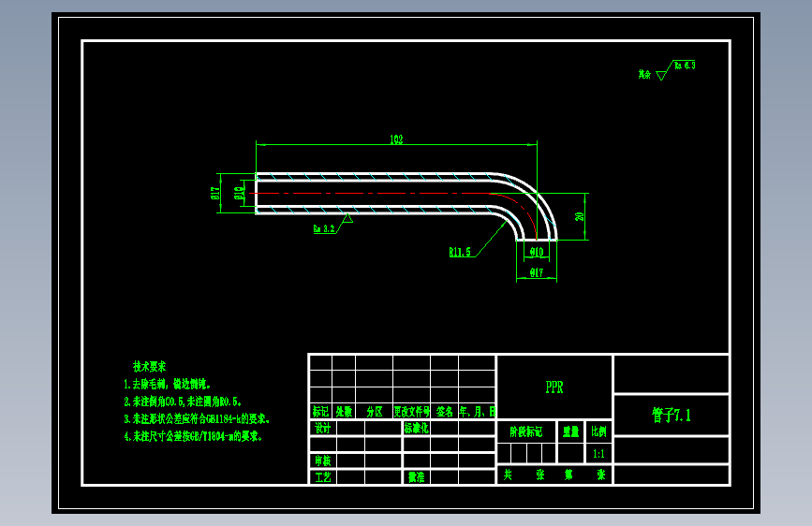Click the 1:1 scale value

tap(598, 454)
